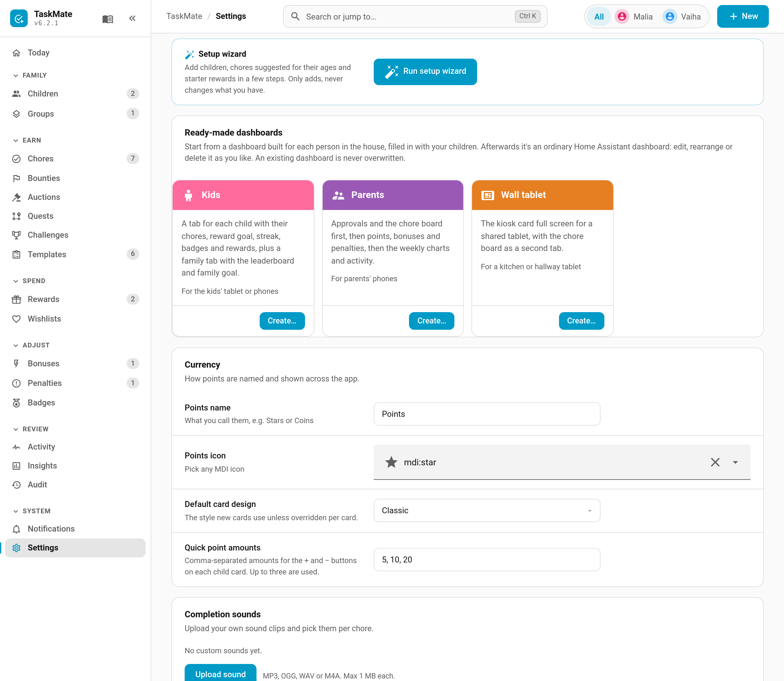Click the Insights chart icon
This screenshot has height=681, width=784.
(16, 466)
